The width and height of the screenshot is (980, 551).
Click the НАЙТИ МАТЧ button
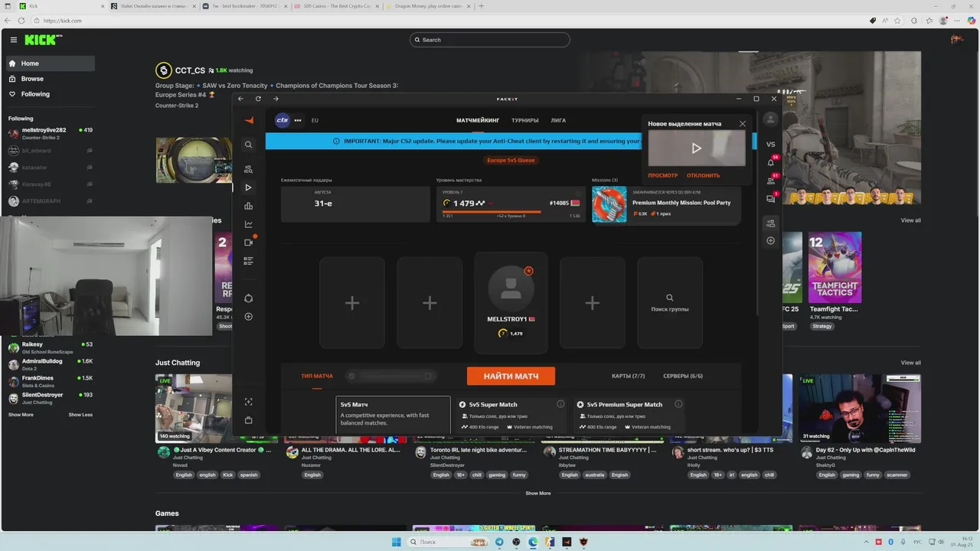(511, 376)
